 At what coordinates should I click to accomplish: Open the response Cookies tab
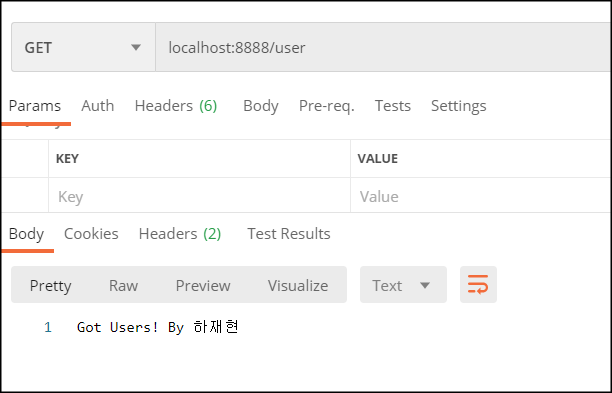tap(91, 234)
